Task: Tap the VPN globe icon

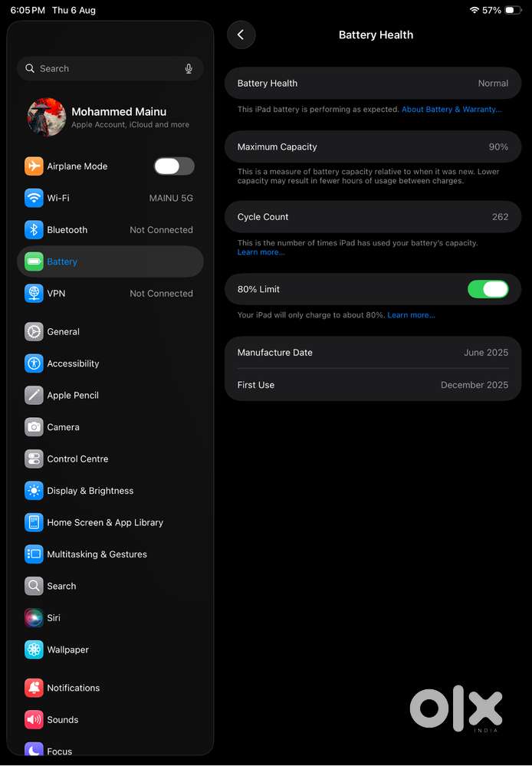Action: click(34, 294)
